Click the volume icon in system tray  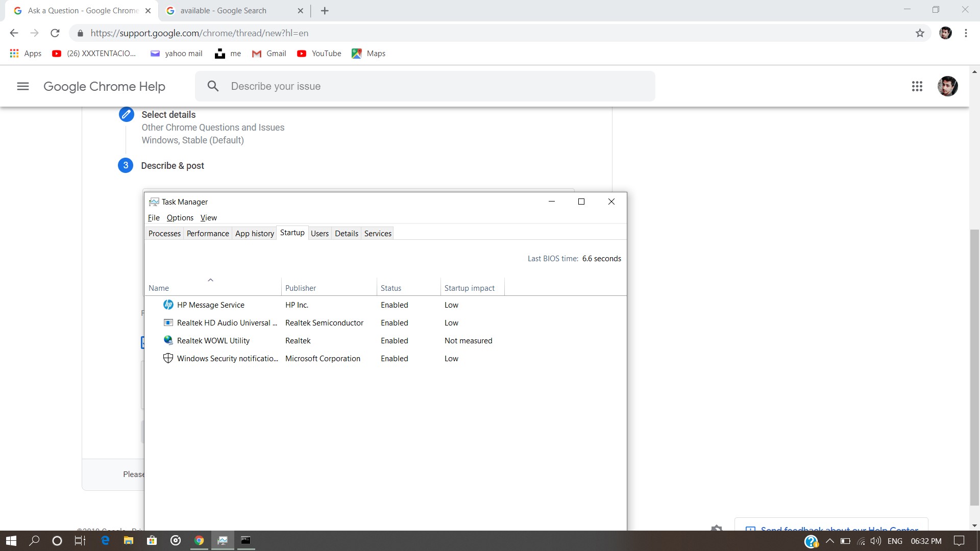coord(876,541)
